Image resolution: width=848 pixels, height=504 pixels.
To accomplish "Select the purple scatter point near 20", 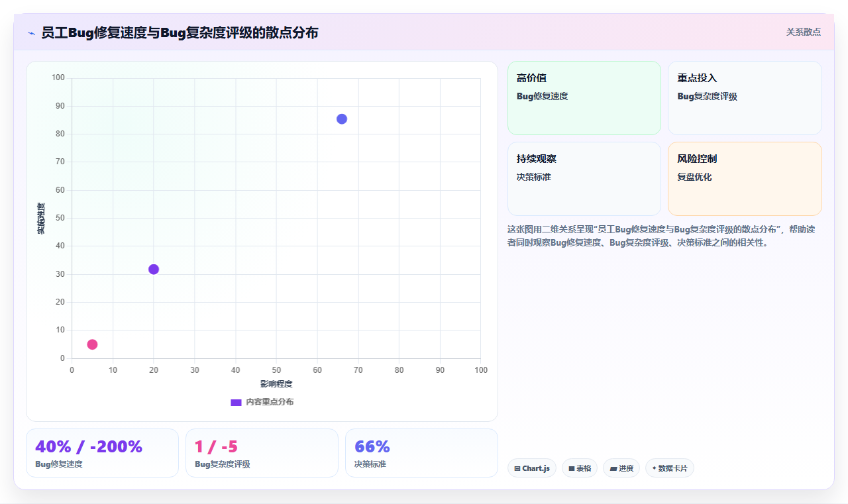I will coord(154,269).
